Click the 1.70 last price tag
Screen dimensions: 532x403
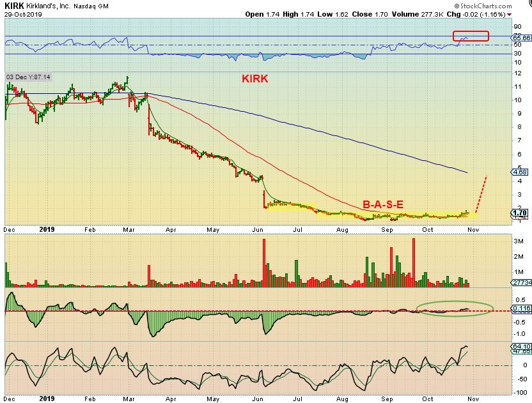[519, 213]
